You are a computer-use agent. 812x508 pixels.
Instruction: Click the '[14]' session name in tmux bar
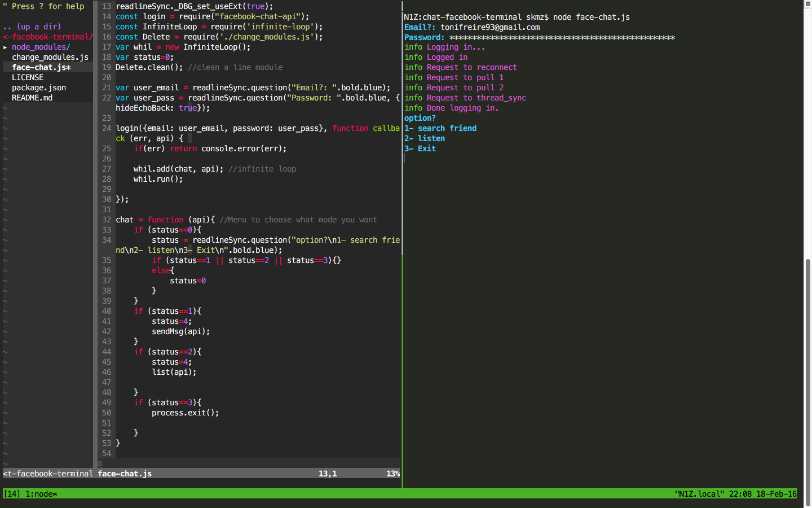click(12, 494)
